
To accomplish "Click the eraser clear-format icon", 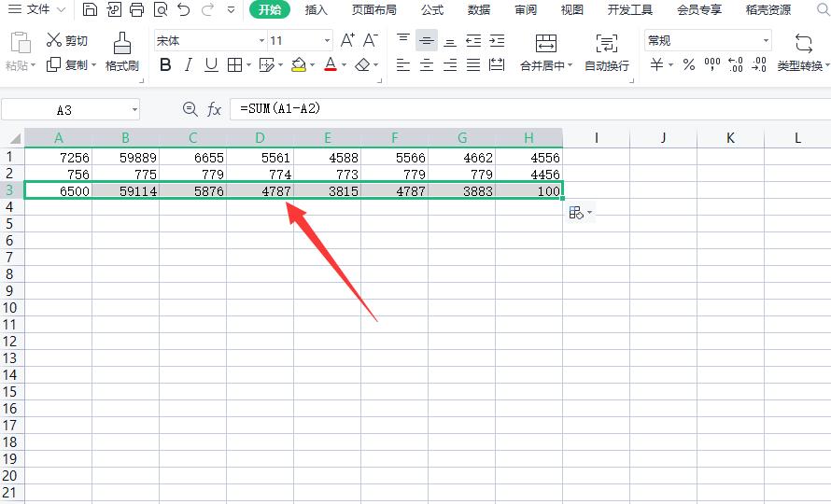I will 362,64.
